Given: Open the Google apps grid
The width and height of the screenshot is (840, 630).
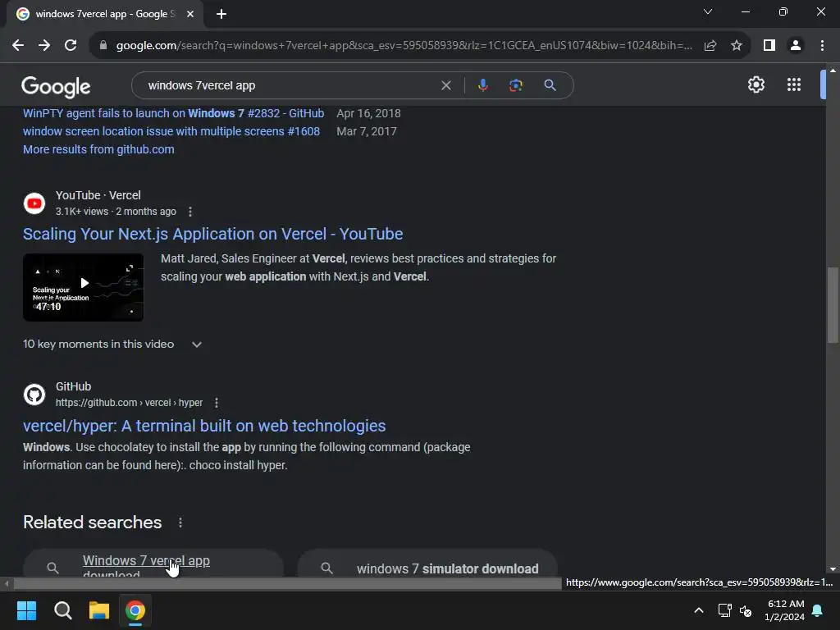Looking at the screenshot, I should [794, 84].
